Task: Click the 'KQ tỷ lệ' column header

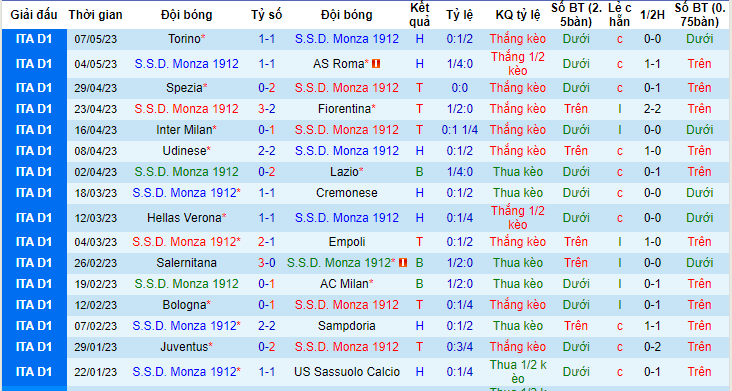Action: 518,15
